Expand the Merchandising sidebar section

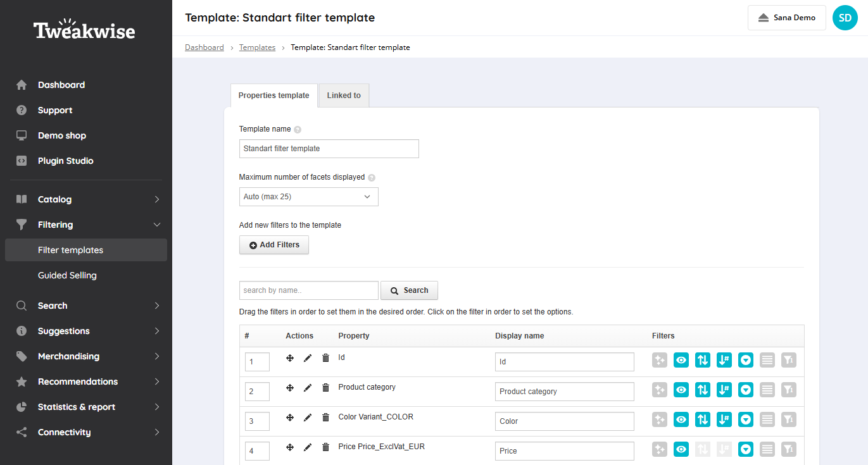[86, 356]
